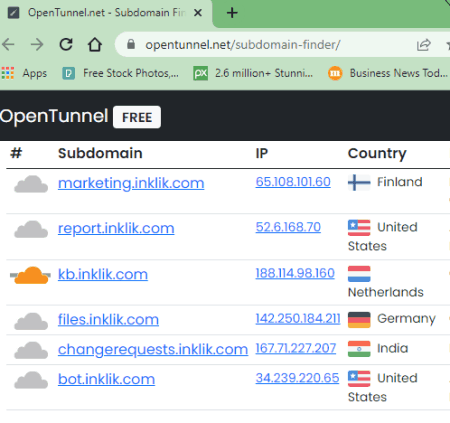The image size is (450, 423).
Task: Click the Country column header
Action: [x=377, y=153]
